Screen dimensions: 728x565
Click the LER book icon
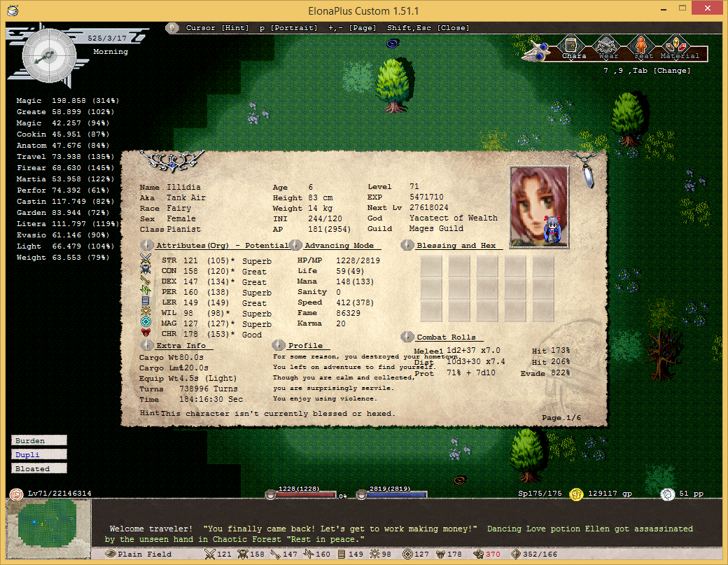click(146, 301)
